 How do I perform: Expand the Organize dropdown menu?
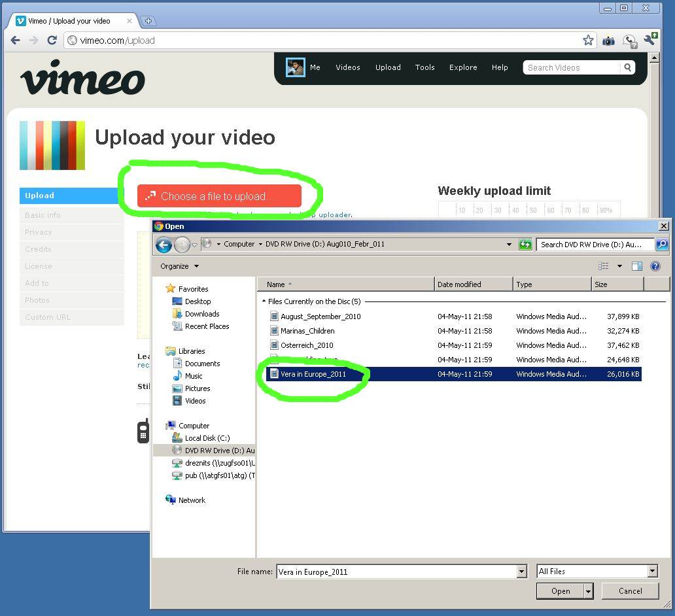point(179,266)
